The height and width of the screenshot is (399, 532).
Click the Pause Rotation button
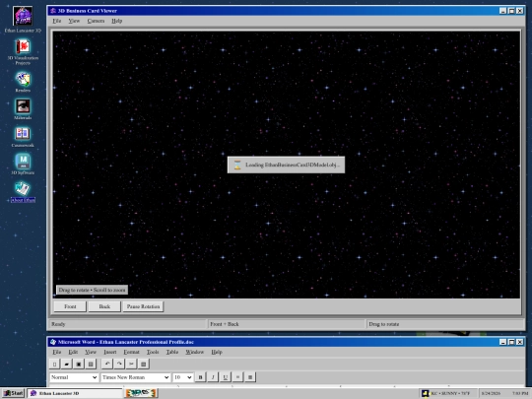point(143,306)
